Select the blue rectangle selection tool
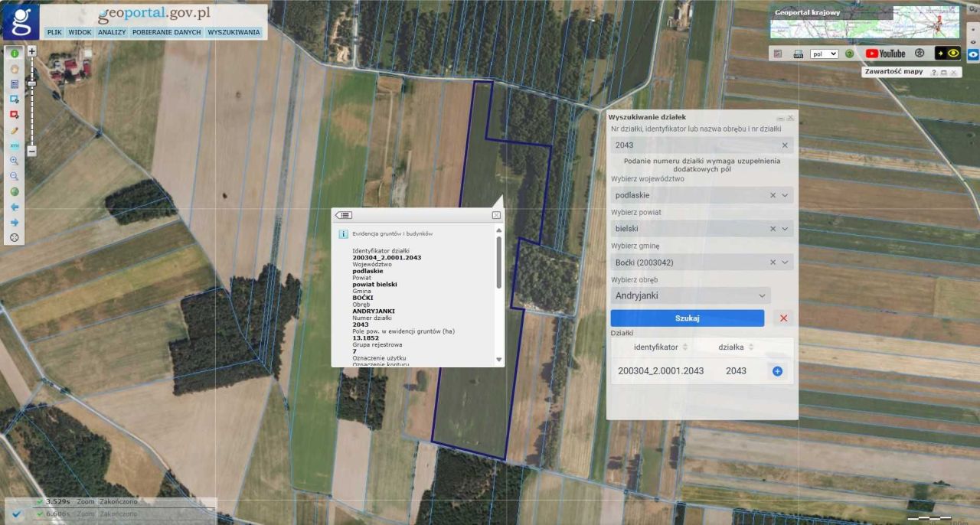 click(15, 99)
